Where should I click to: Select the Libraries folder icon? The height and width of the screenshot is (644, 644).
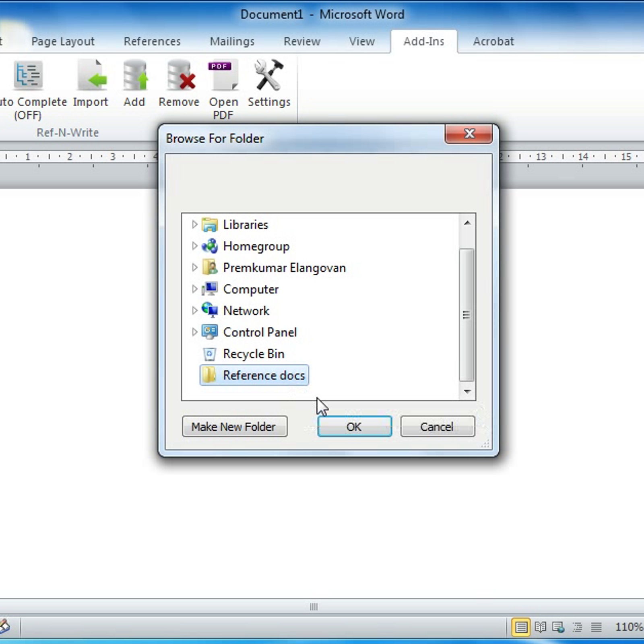click(x=210, y=225)
